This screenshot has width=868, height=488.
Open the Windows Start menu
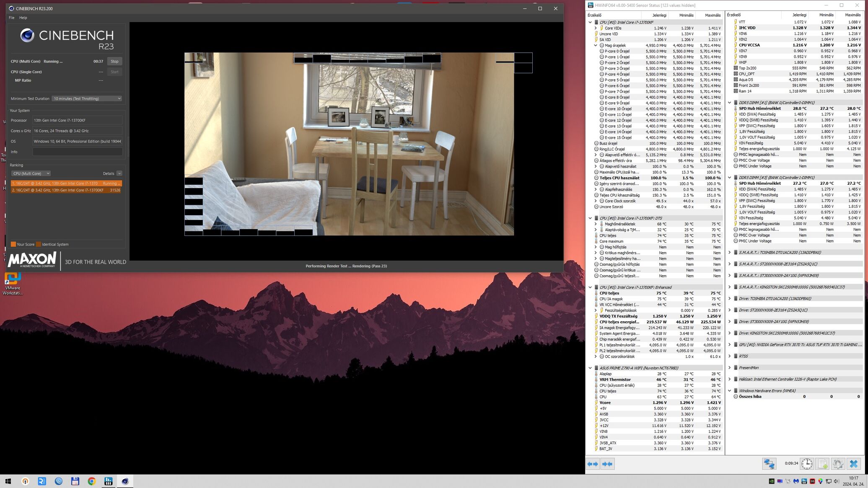pos(8,481)
